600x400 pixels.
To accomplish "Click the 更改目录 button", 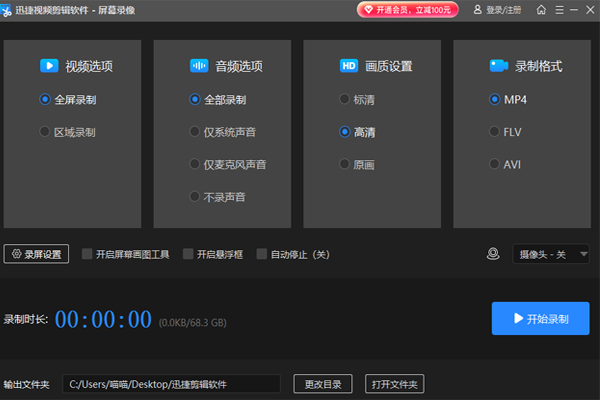I will [323, 384].
